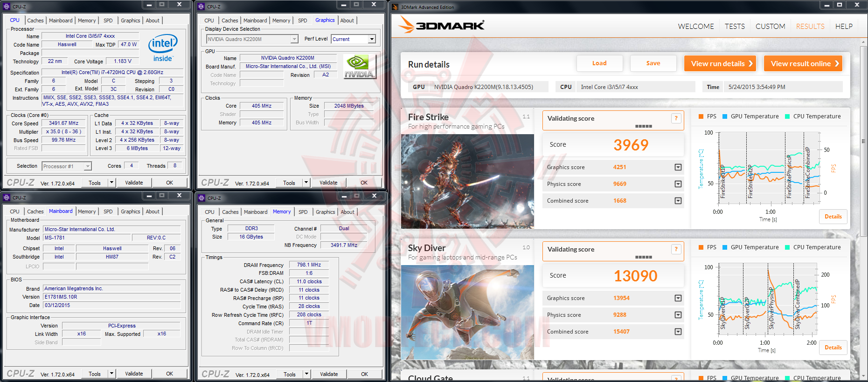This screenshot has width=868, height=382.
Task: Click the GPU memory Size value 2048 MBytes
Action: click(x=349, y=106)
